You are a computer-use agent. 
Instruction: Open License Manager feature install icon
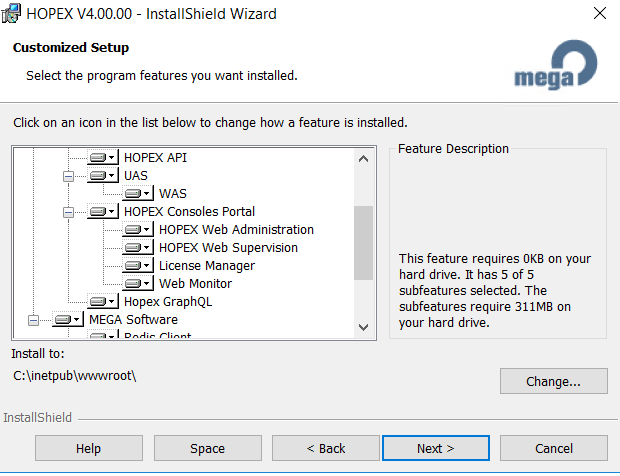[137, 266]
